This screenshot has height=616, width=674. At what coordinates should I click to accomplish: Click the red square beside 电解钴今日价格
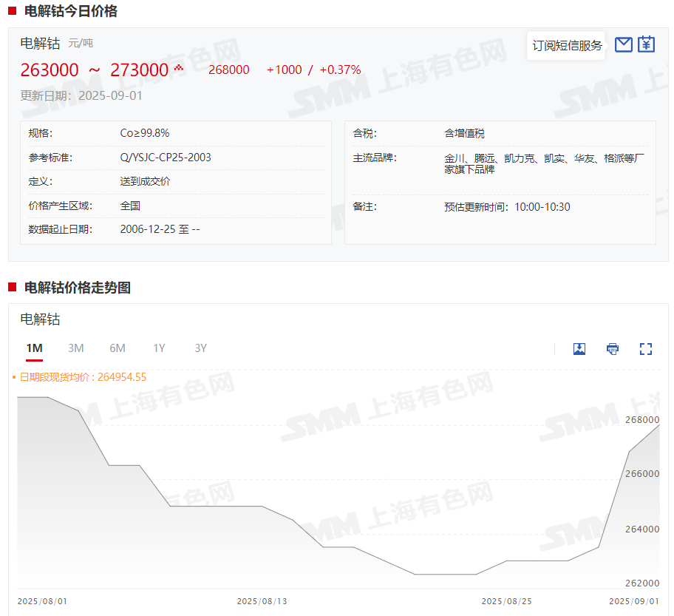(x=12, y=11)
